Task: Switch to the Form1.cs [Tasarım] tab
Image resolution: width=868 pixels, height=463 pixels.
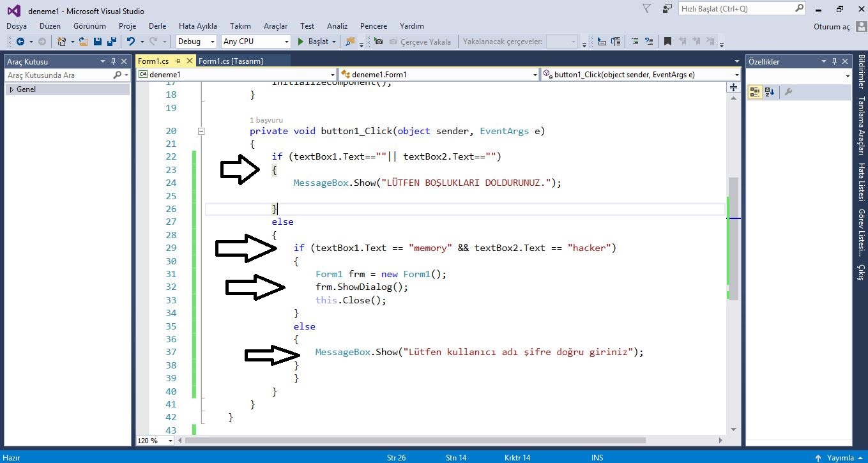Action: [x=231, y=61]
